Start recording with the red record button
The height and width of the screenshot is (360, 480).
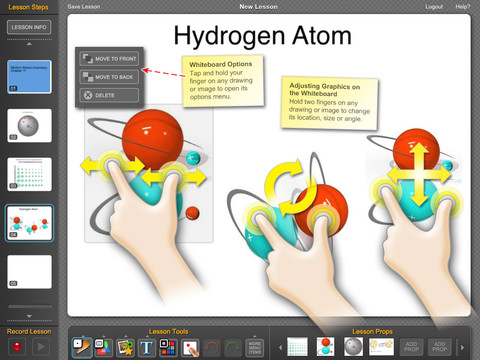pos(17,347)
